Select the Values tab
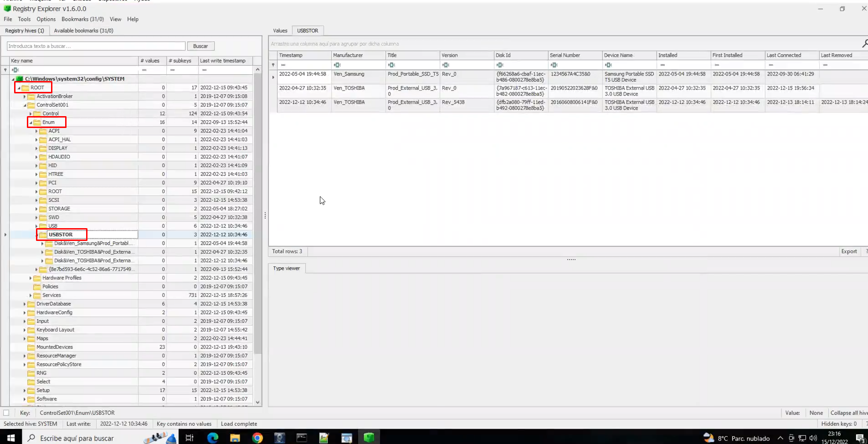This screenshot has height=444, width=868. tap(279, 31)
